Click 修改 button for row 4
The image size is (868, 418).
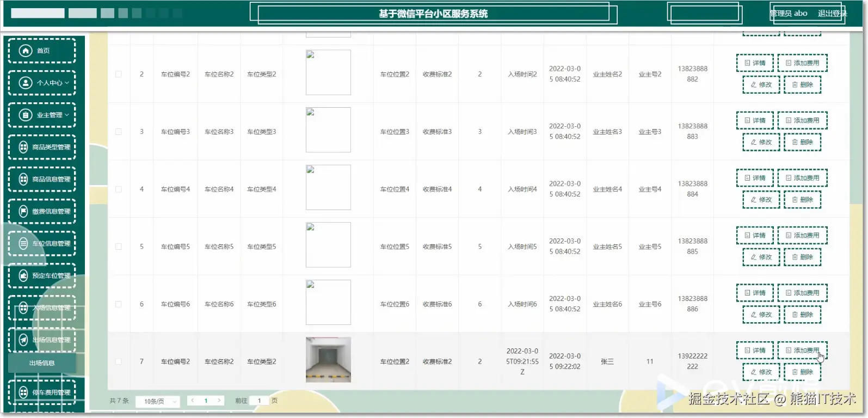(x=761, y=200)
